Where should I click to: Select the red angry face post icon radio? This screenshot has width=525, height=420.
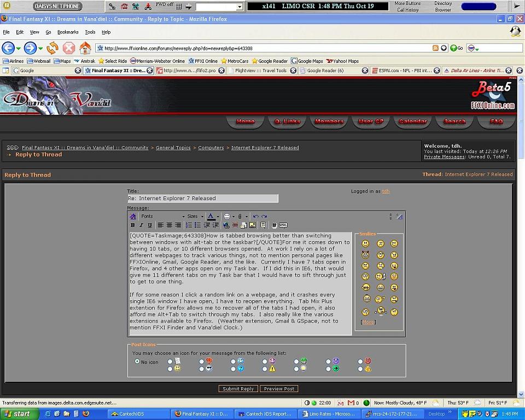360,361
